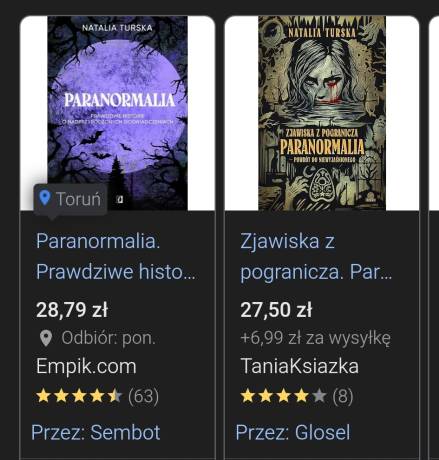439x460 pixels.
Task: Click the grey pickup pin beside Odbiór
Action: click(x=46, y=338)
